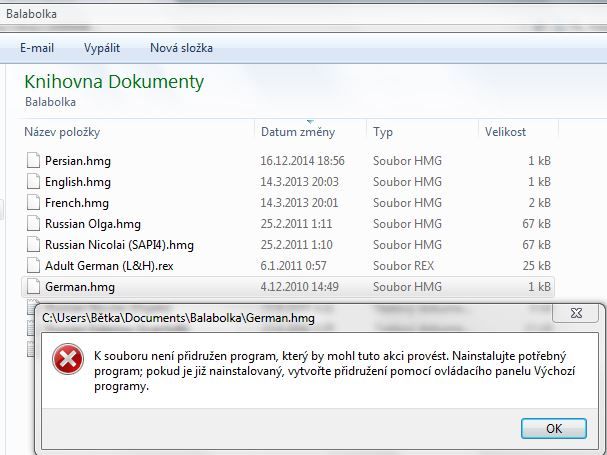
Task: Click the date 14.3.2013 20:01
Action: 299,203
